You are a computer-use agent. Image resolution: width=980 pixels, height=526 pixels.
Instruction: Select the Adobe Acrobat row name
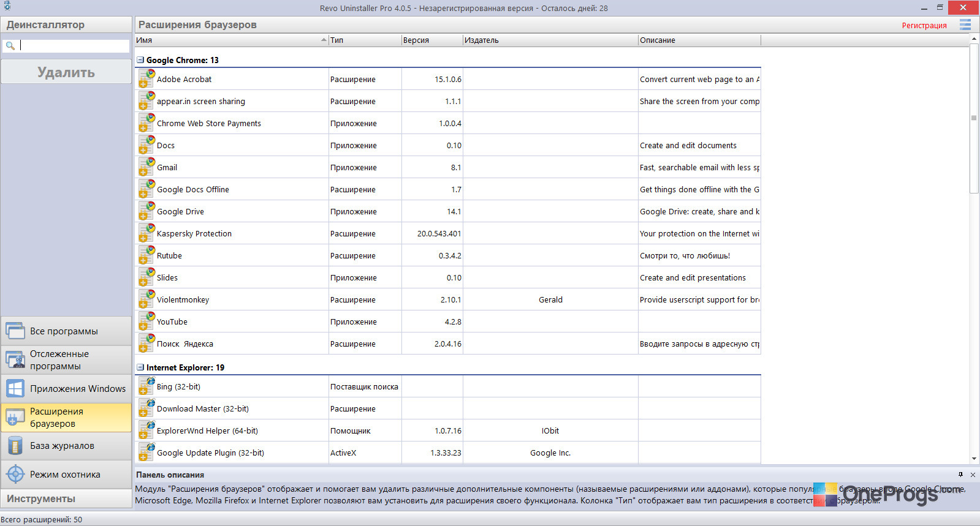184,79
